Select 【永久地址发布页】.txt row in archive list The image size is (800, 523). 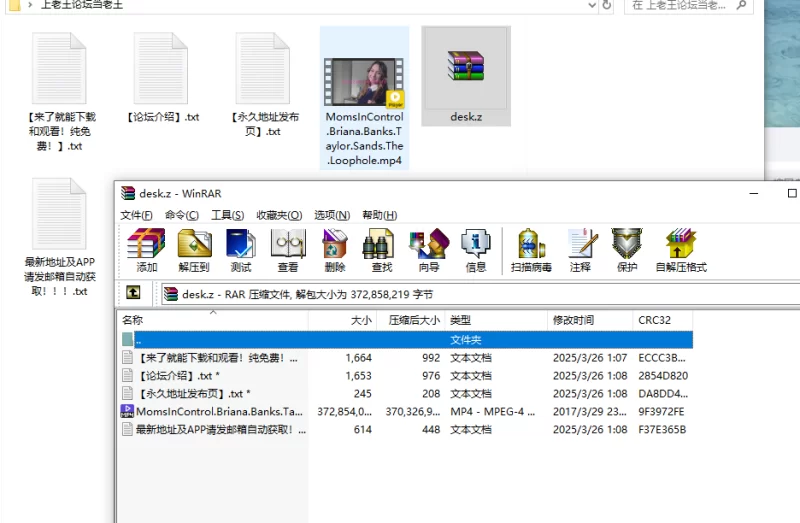click(x=407, y=393)
